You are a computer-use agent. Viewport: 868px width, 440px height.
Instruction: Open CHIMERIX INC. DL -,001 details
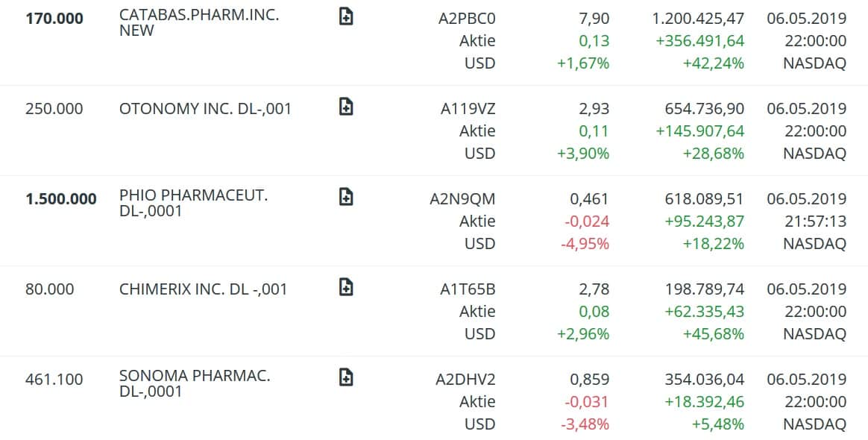click(203, 289)
